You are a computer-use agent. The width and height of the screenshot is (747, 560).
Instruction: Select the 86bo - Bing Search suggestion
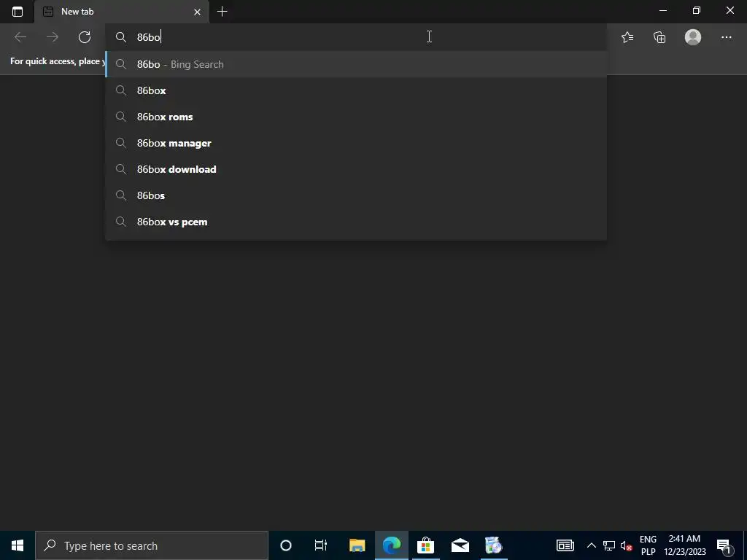tap(356, 64)
